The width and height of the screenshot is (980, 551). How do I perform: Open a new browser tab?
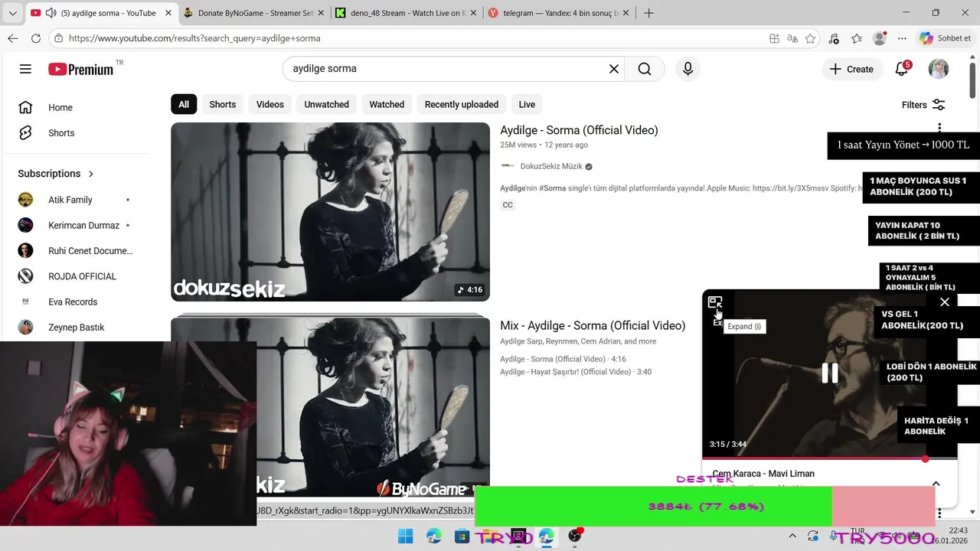click(x=648, y=13)
